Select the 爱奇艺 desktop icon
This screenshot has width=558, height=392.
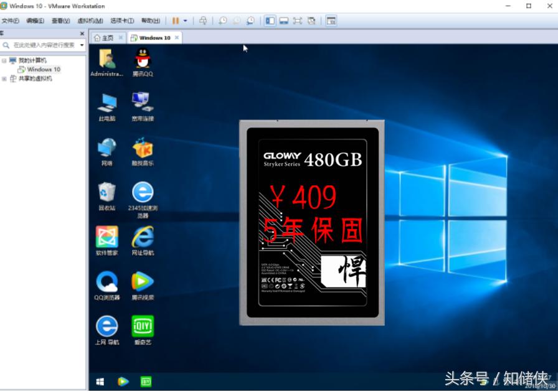click(143, 330)
